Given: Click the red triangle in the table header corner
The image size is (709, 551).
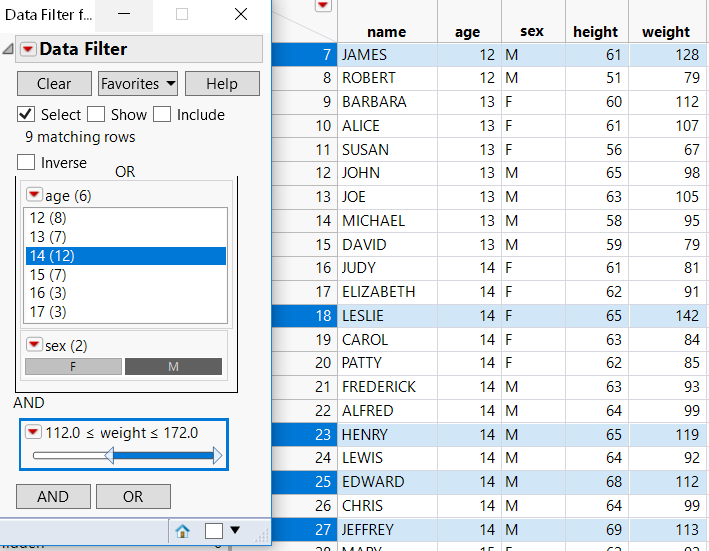Looking at the screenshot, I should pos(323,6).
